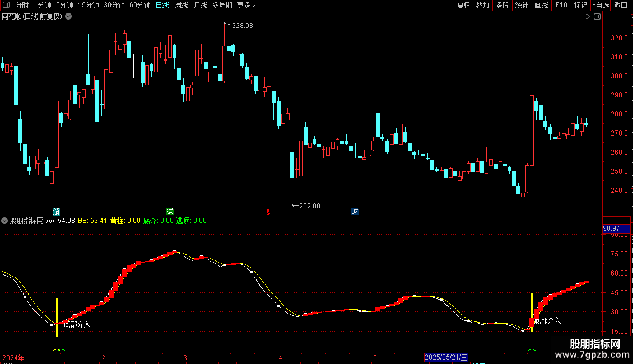The image size is (633, 364).
Task: Open the 画线 drawing tools
Action: click(541, 5)
